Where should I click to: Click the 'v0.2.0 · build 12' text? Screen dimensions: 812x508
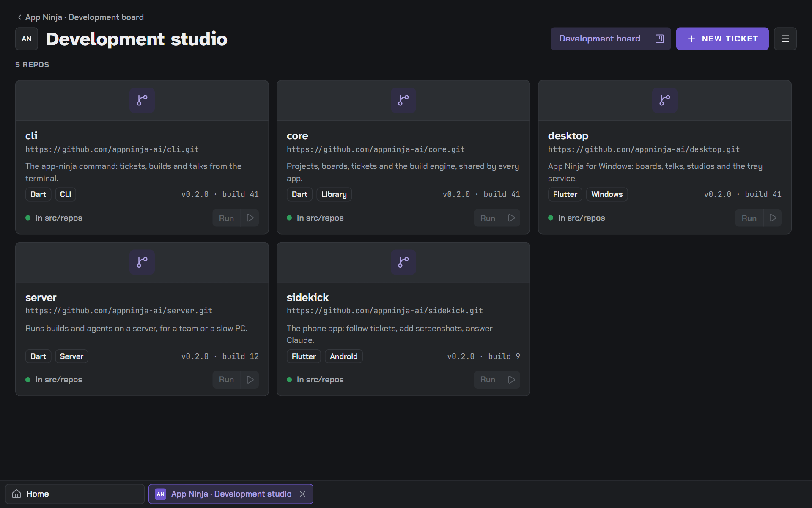pos(220,356)
